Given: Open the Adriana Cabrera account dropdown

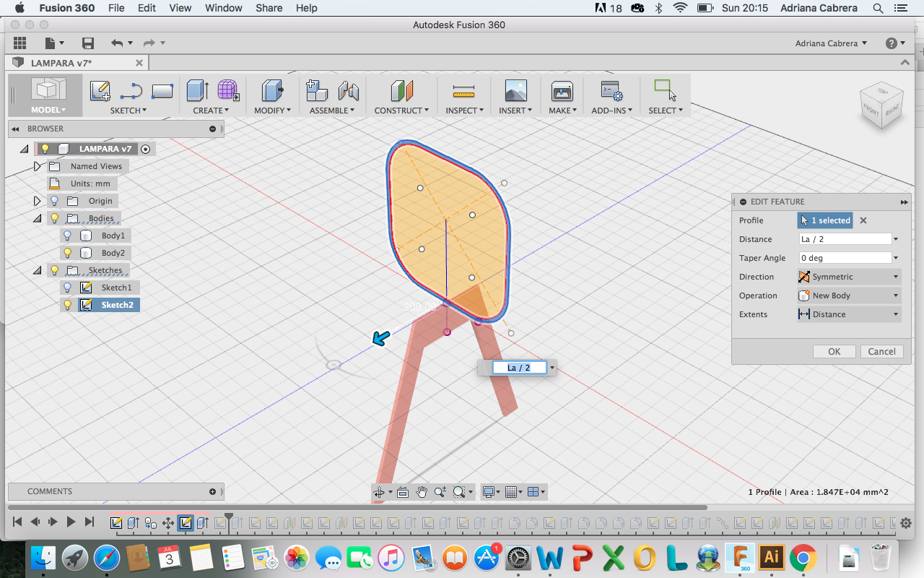Looking at the screenshot, I should (831, 43).
